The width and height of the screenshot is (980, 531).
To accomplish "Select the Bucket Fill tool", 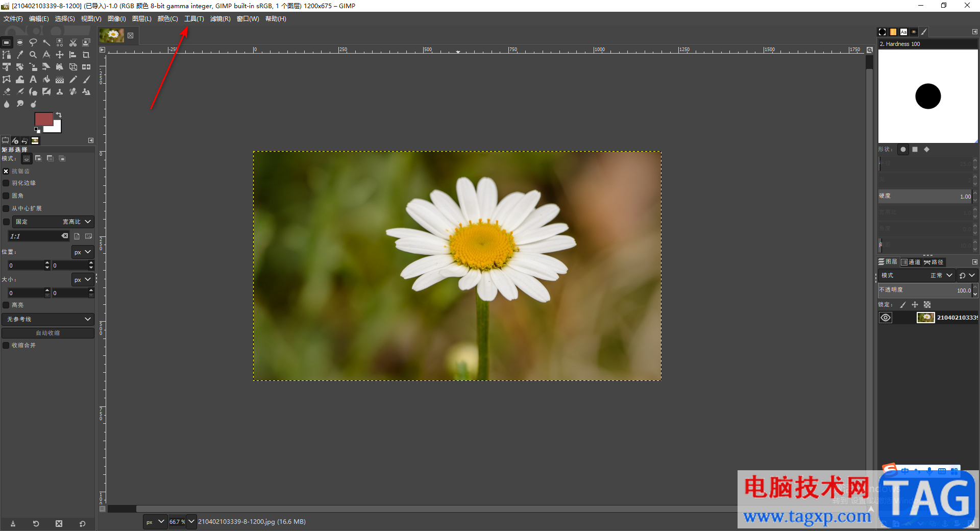I will click(46, 79).
